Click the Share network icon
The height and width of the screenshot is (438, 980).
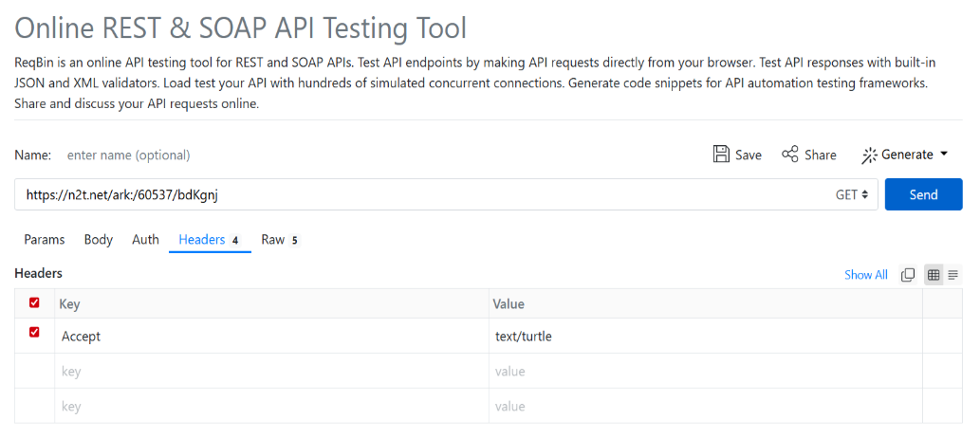(x=789, y=155)
